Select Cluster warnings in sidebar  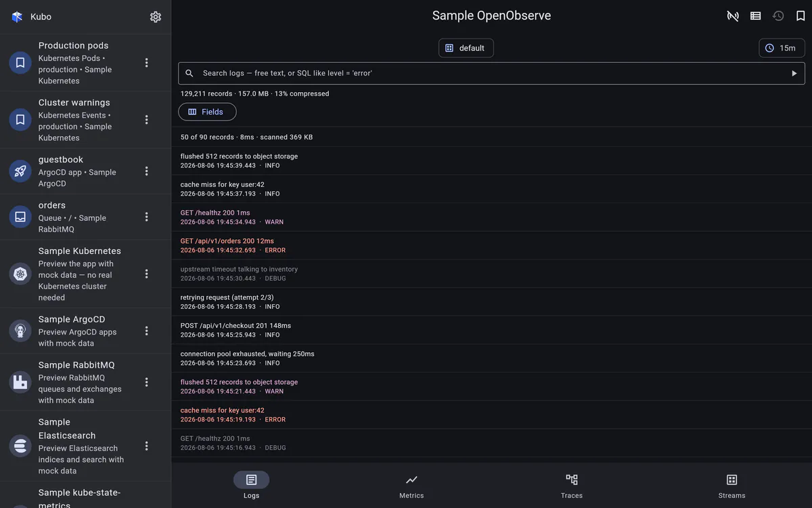(x=85, y=120)
